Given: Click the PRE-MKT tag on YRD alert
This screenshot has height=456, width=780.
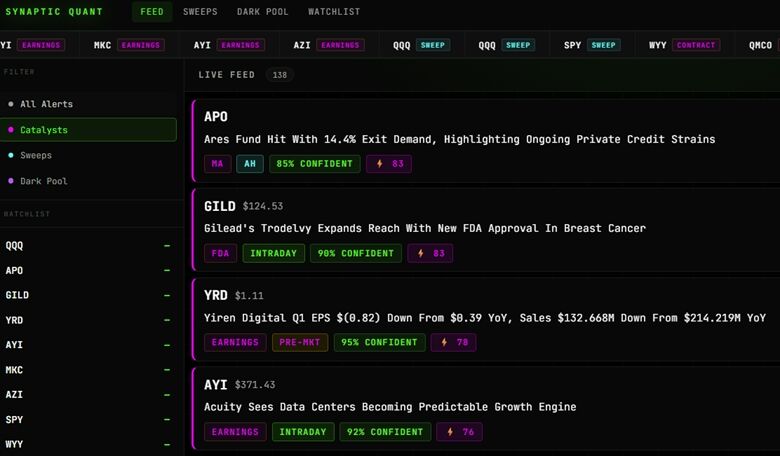Looking at the screenshot, I should point(299,343).
